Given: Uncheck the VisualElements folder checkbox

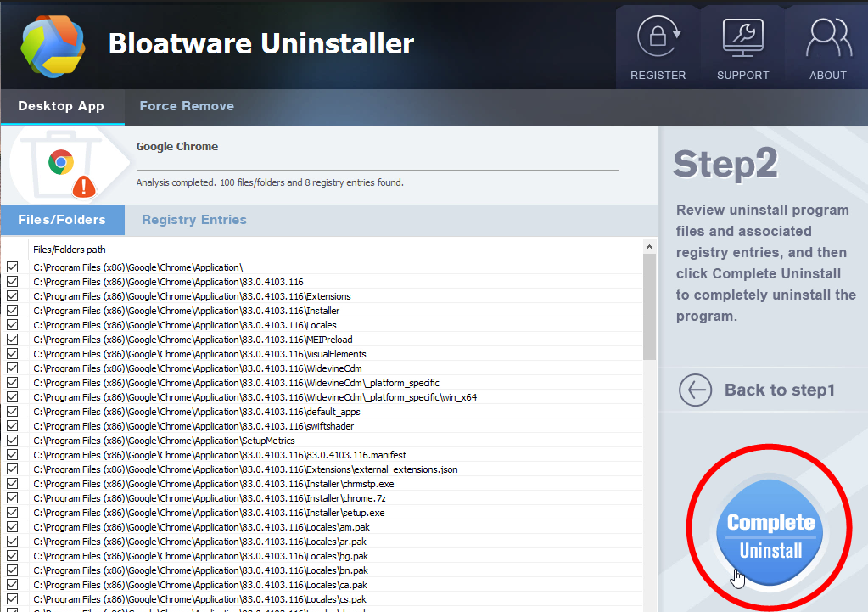Looking at the screenshot, I should coord(12,354).
